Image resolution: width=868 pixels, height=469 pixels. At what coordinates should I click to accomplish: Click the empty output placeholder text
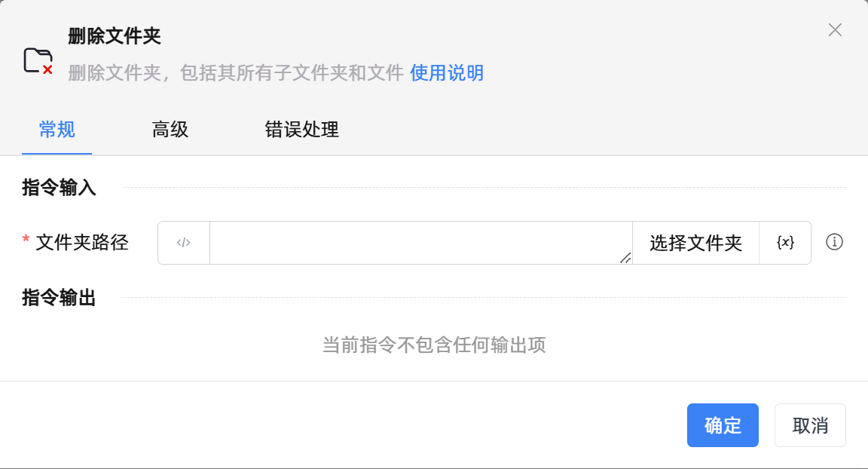[434, 345]
